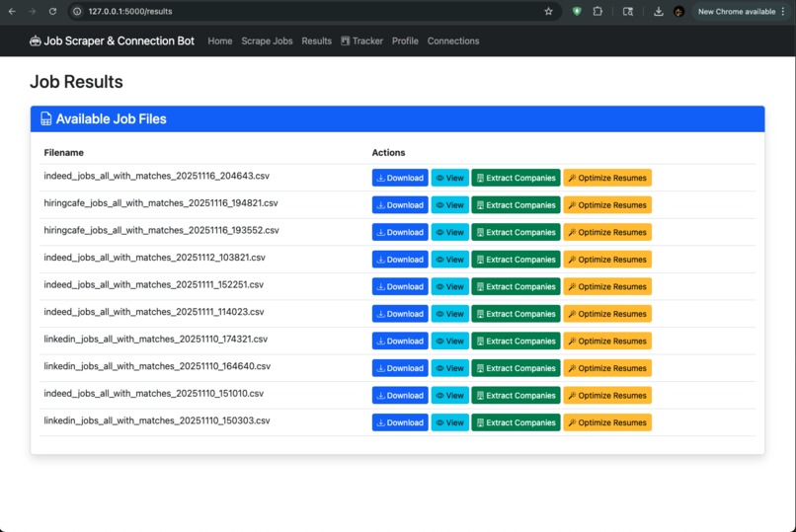This screenshot has width=796, height=532.
Task: View the linkedin 20251110_174321 file
Action: click(449, 342)
